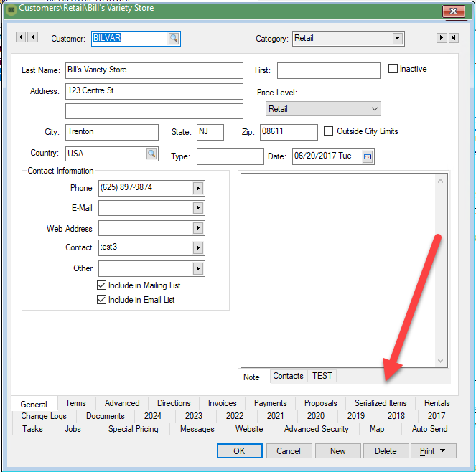Screen dimensions: 476x472
Task: Jump to the last customer record
Action: pos(454,38)
